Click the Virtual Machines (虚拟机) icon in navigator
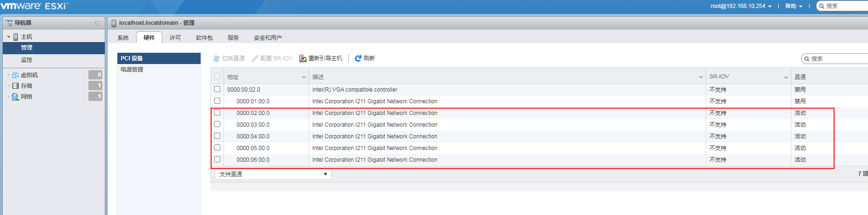The width and height of the screenshot is (868, 215). (x=15, y=75)
